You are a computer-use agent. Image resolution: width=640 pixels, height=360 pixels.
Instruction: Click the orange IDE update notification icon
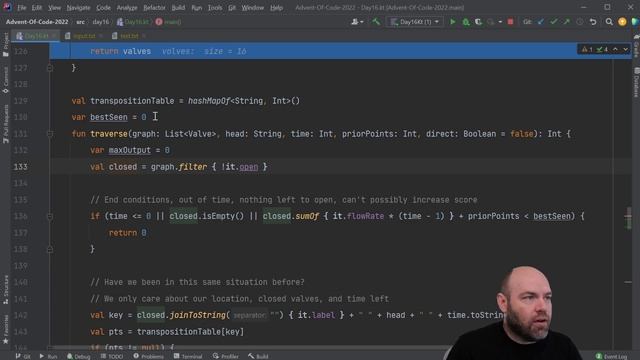622,22
